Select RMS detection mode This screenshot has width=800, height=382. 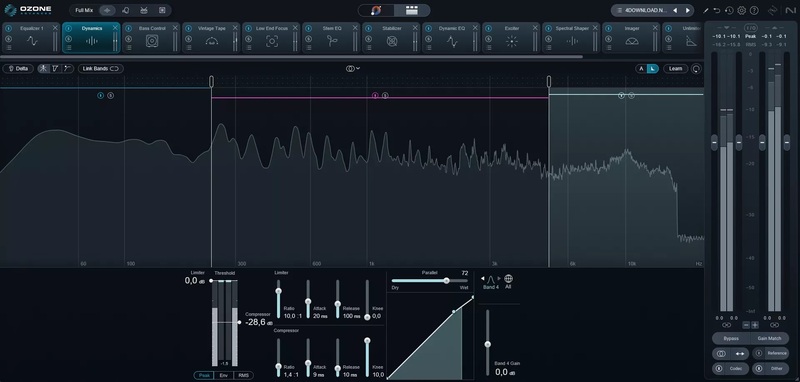point(243,375)
